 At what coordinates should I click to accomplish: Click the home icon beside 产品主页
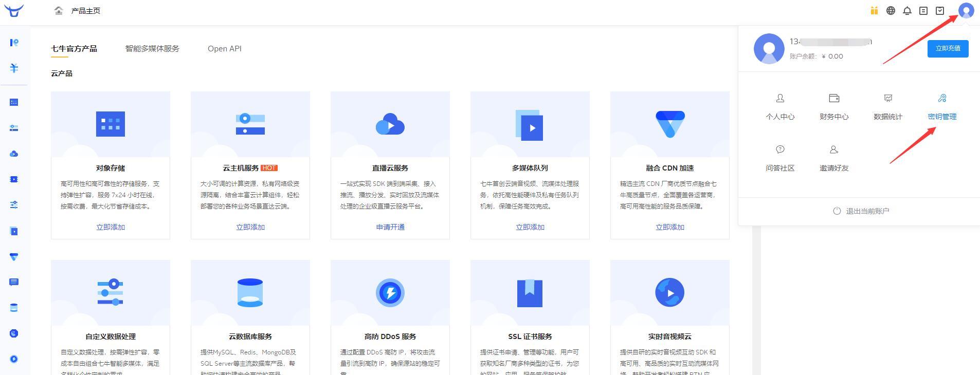tap(59, 11)
